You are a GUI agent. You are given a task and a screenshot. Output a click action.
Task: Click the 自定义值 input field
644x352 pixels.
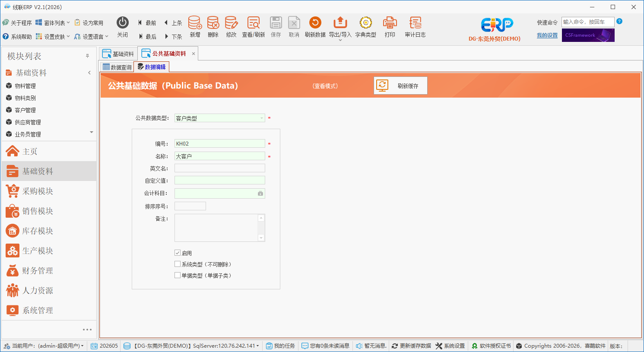click(220, 181)
